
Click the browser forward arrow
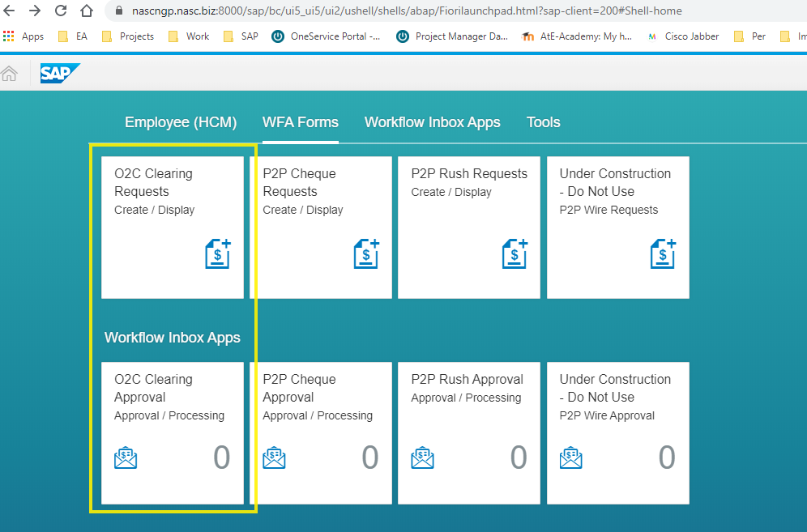coord(35,11)
